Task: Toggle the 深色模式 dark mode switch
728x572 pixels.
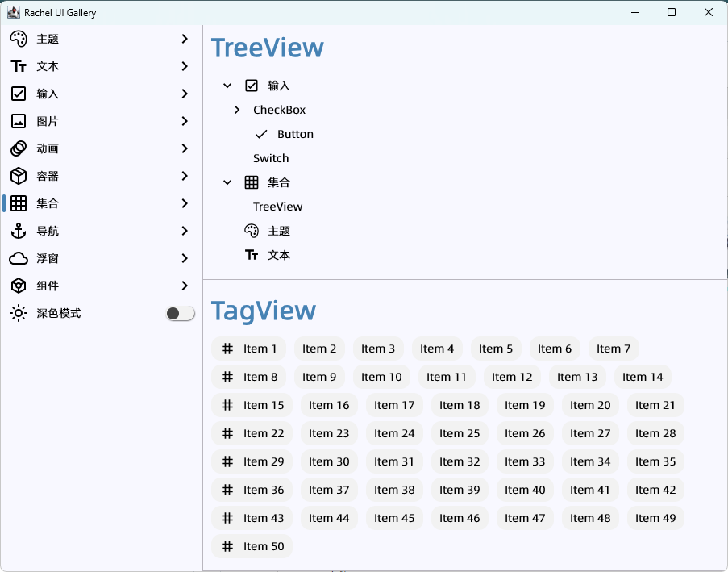Action: [x=180, y=313]
